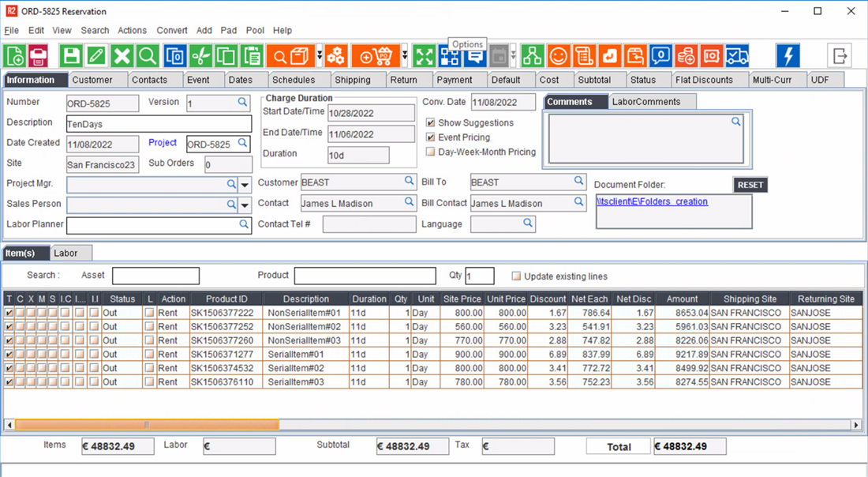868x477 pixels.
Task: Click the green magnifier Search icon
Action: (147, 56)
